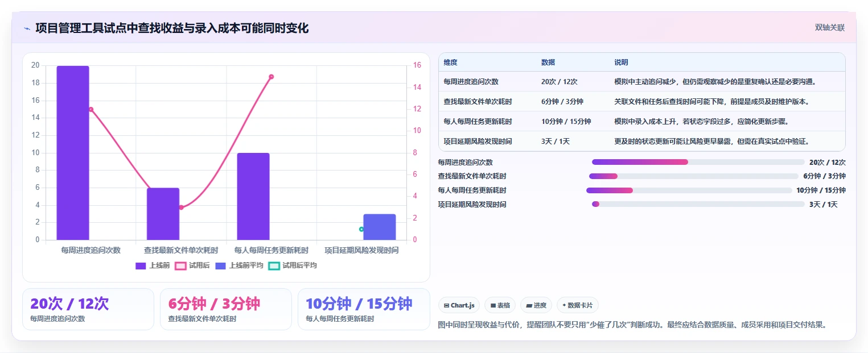The height and width of the screenshot is (353, 868).
Task: Click description starting 模拟中主动追问减少
Action: tap(715, 82)
